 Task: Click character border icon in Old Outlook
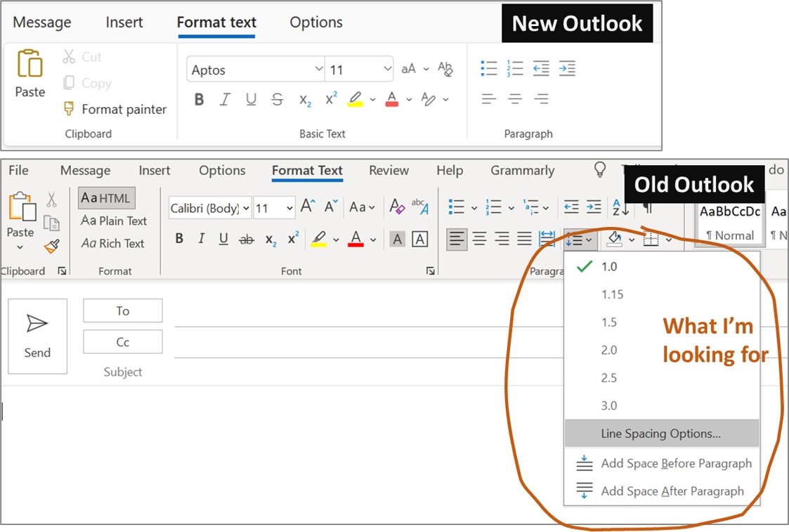(419, 239)
